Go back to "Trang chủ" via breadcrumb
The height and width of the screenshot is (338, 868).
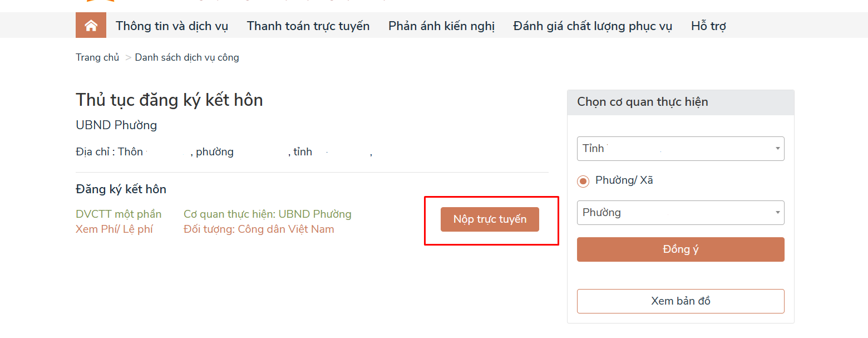tap(97, 57)
